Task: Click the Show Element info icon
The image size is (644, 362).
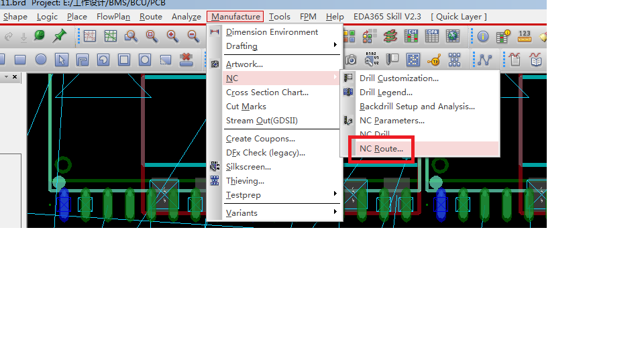Action: (483, 36)
